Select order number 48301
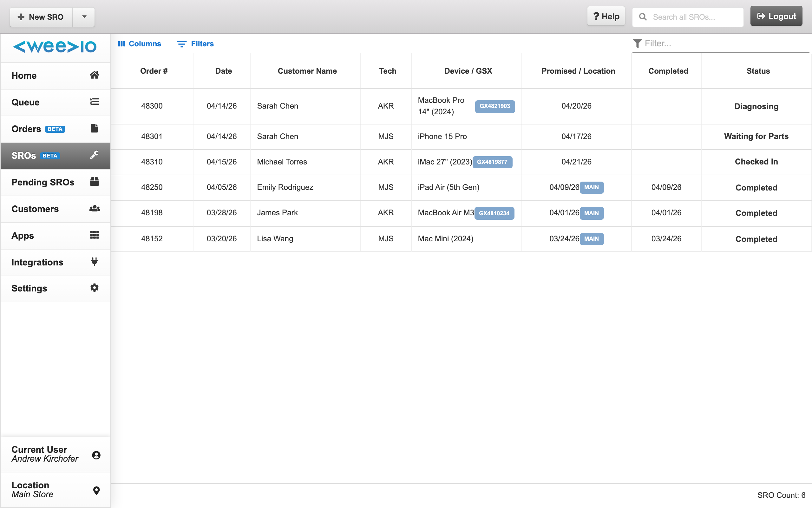Image resolution: width=812 pixels, height=508 pixels. [152, 137]
